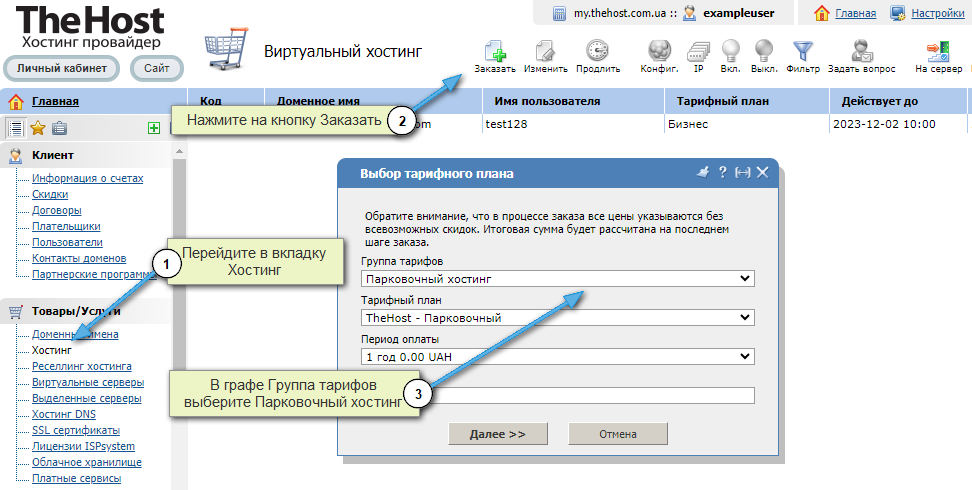Click the На сервер toolbar icon
Screen dimensions: 972x490
coord(938,51)
